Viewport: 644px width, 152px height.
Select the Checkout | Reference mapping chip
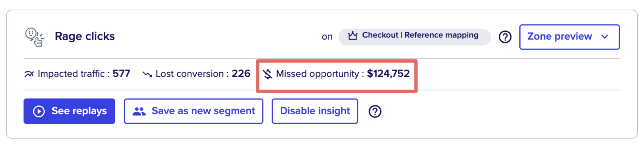click(414, 37)
